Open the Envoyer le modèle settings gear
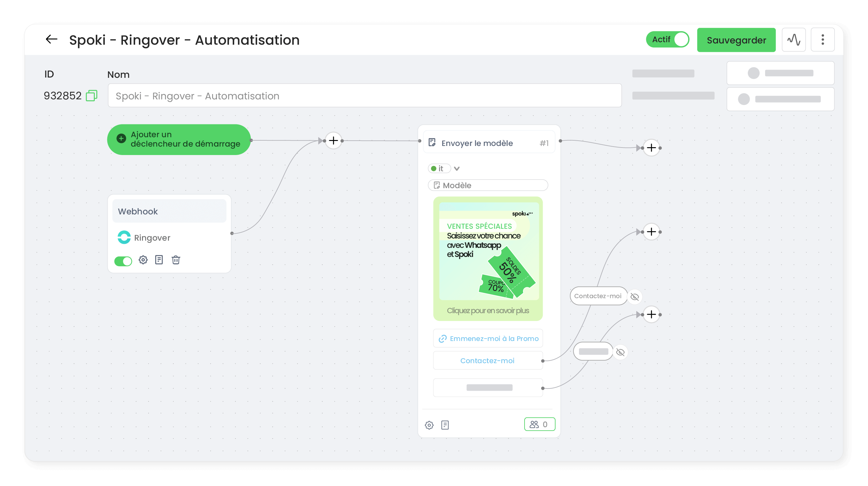Viewport: 868px width, 486px height. (x=429, y=425)
